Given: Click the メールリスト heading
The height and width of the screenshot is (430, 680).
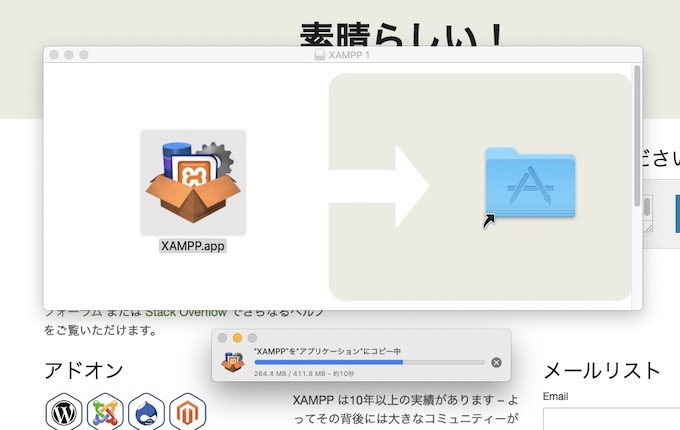Looking at the screenshot, I should pyautogui.click(x=602, y=371).
